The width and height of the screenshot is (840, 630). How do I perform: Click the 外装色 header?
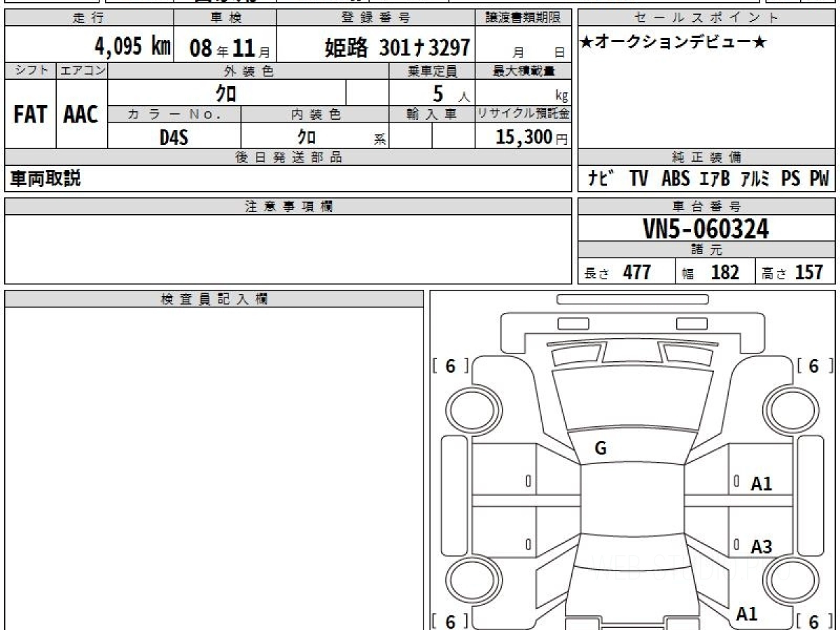[248, 71]
